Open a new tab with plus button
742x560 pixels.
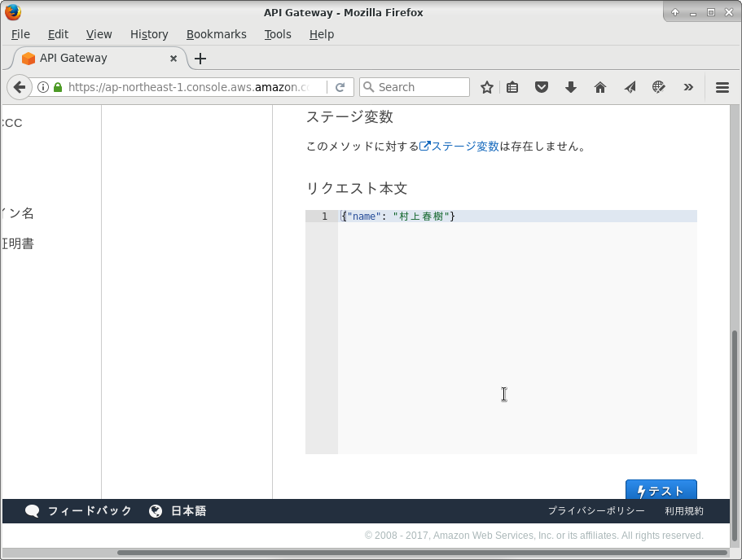pos(200,59)
